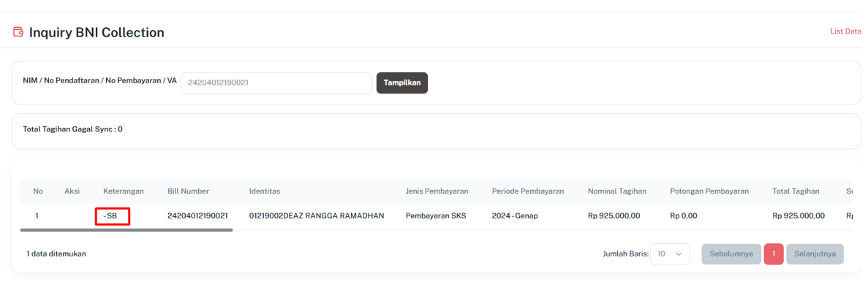
Task: Click the Nominal Tagihan column header
Action: click(616, 191)
